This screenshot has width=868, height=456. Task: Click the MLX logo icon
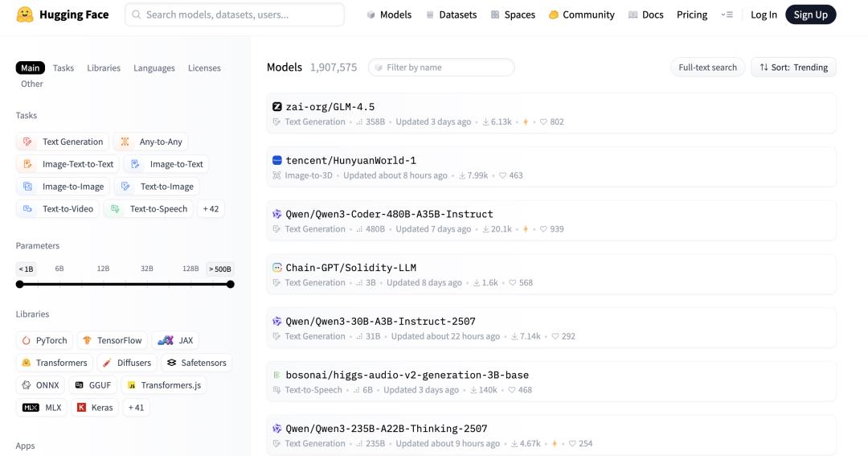tap(31, 408)
